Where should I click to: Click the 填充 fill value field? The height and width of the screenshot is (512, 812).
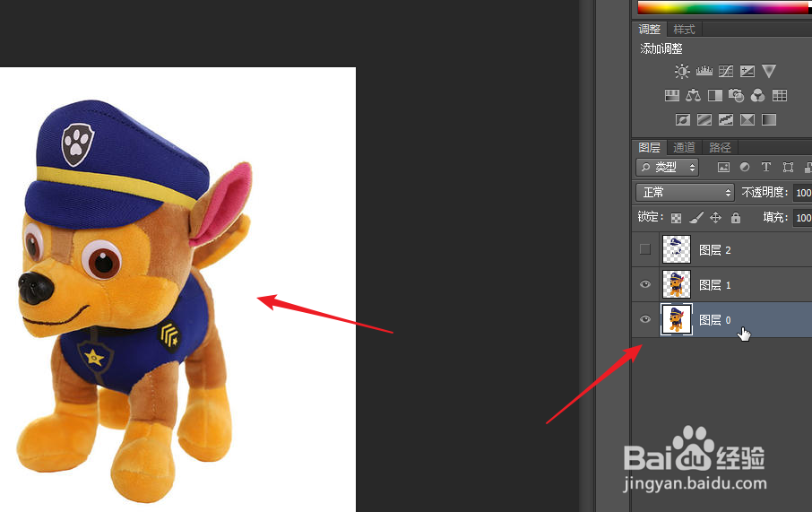[x=803, y=218]
